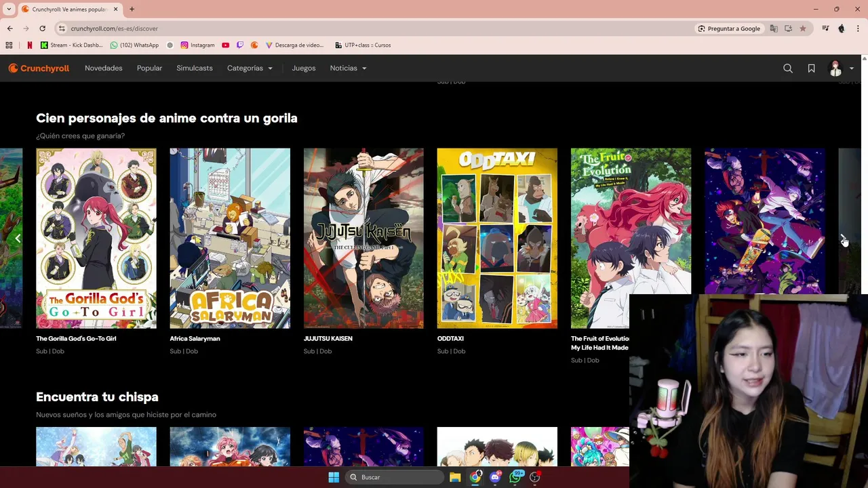Click Preguntar a Google button

click(729, 28)
